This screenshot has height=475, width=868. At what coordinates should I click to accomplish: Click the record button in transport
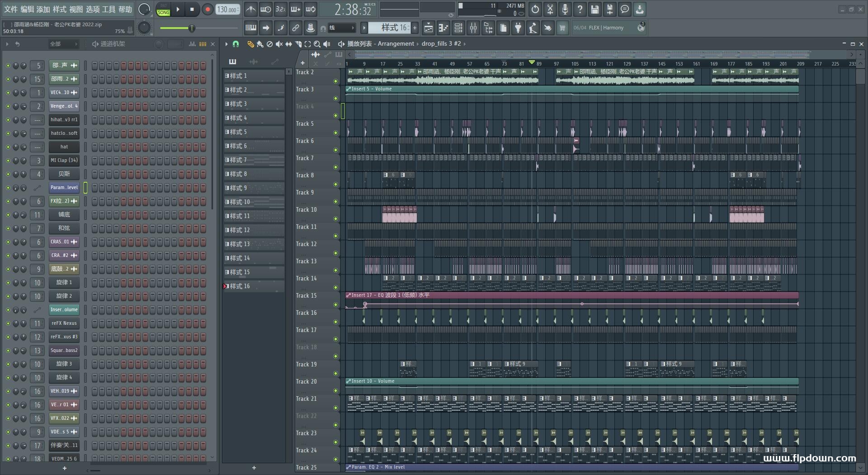[x=208, y=9]
